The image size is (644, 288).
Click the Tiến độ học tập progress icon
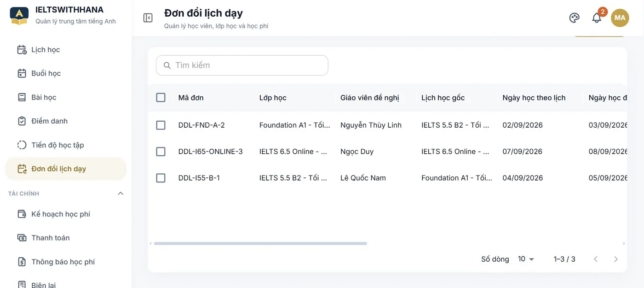(22, 145)
